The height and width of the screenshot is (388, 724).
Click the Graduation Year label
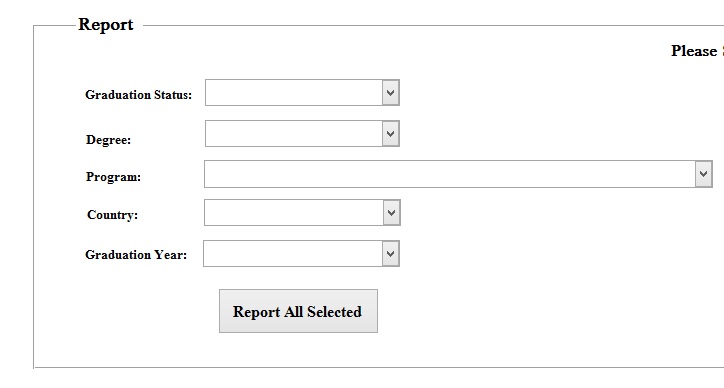click(x=136, y=255)
